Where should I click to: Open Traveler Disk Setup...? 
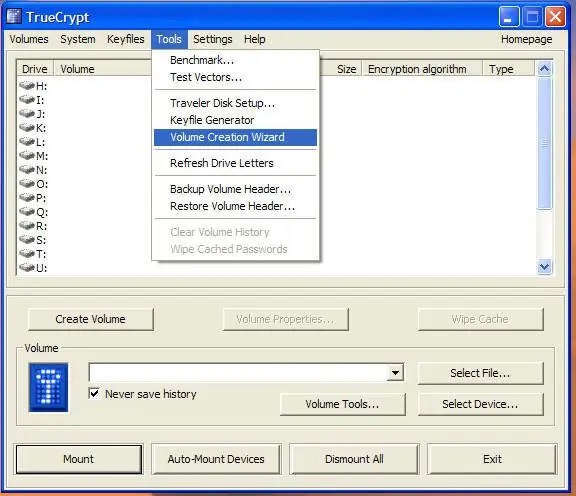pyautogui.click(x=235, y=103)
